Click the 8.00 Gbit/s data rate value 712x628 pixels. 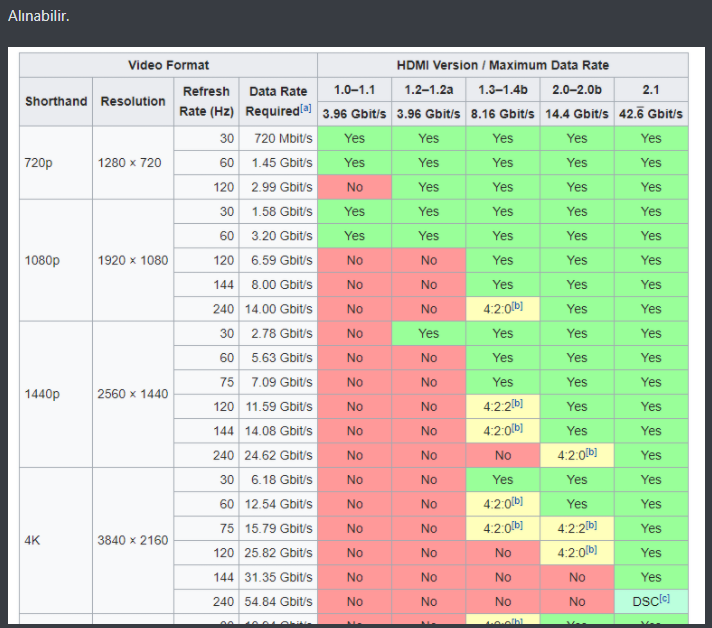(x=282, y=285)
